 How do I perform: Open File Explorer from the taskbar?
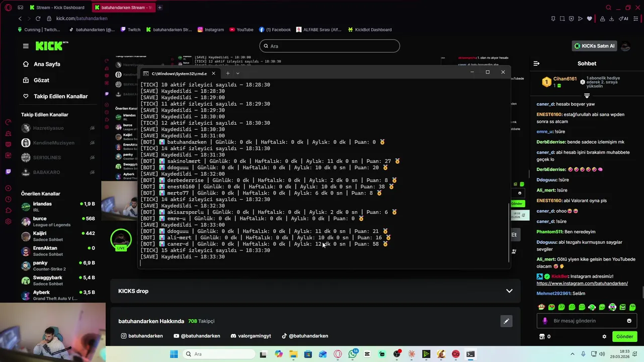[x=293, y=354]
